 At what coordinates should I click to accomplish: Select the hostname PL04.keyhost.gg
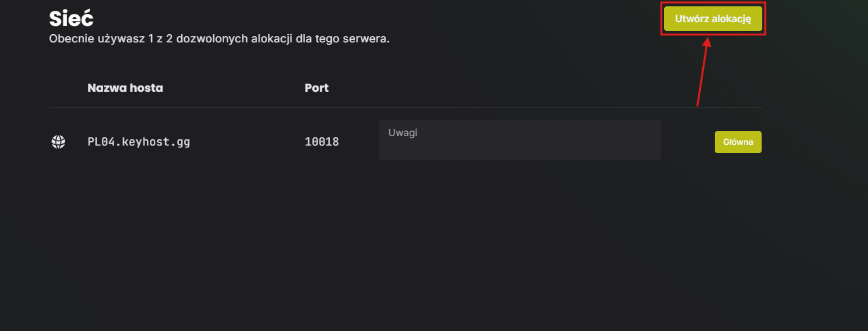139,142
